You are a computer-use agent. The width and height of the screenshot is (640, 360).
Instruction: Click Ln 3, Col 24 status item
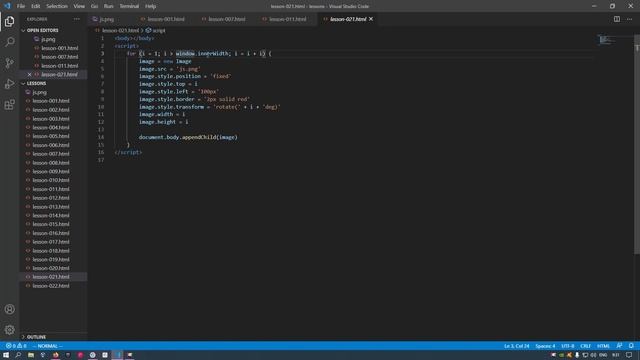(516, 346)
